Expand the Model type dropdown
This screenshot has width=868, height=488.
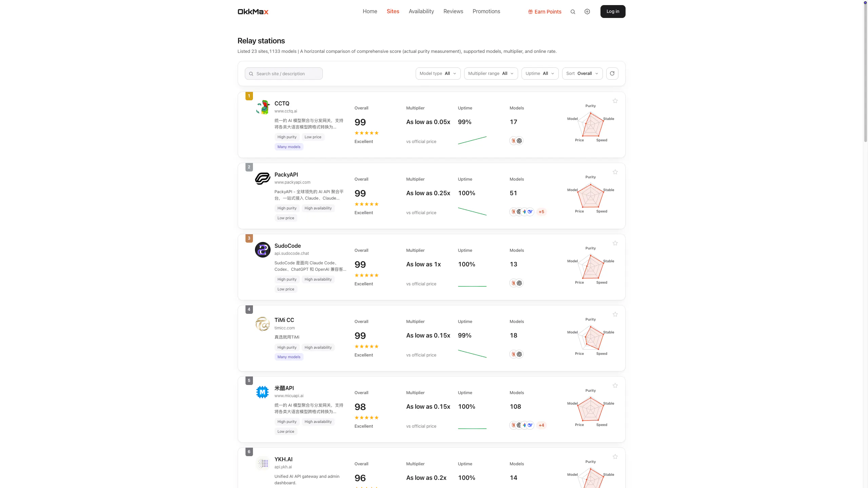tap(438, 74)
